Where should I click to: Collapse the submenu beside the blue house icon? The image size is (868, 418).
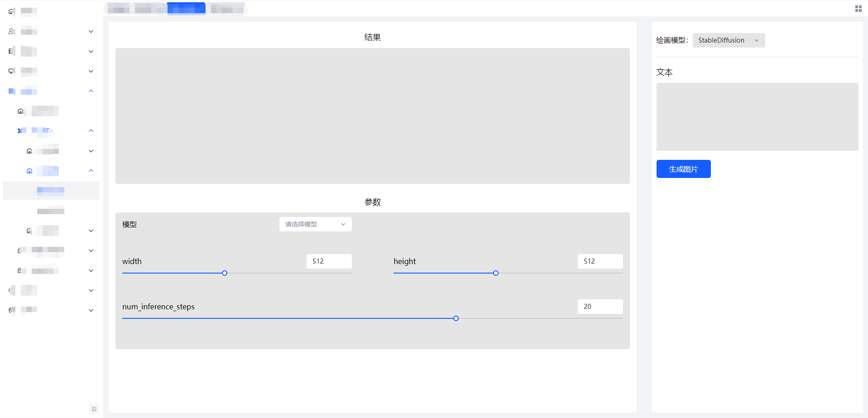click(91, 171)
